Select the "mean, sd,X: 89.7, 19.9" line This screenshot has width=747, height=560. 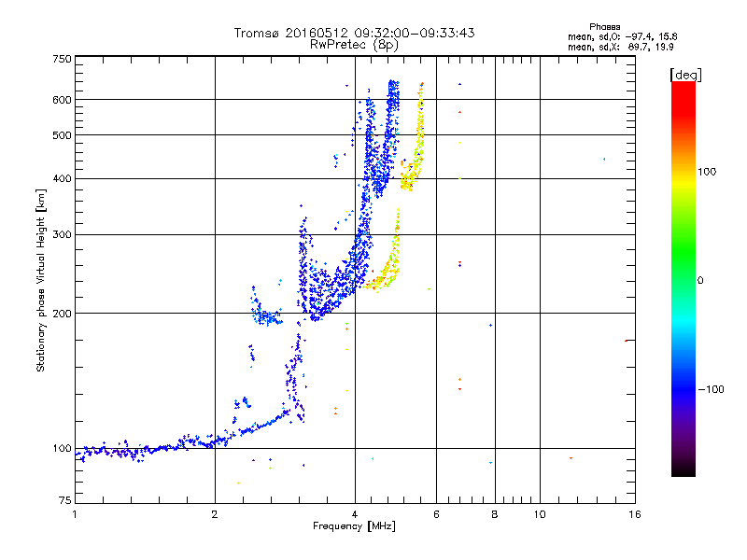coord(620,47)
